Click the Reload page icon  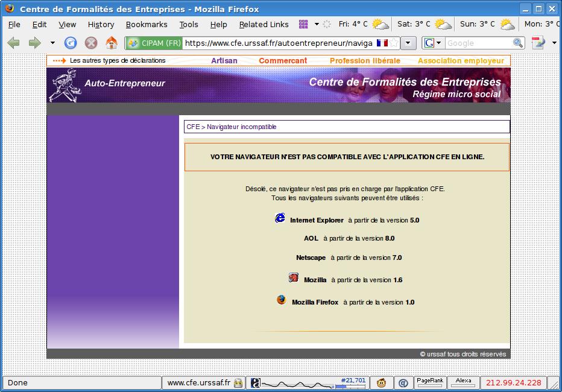coord(71,43)
